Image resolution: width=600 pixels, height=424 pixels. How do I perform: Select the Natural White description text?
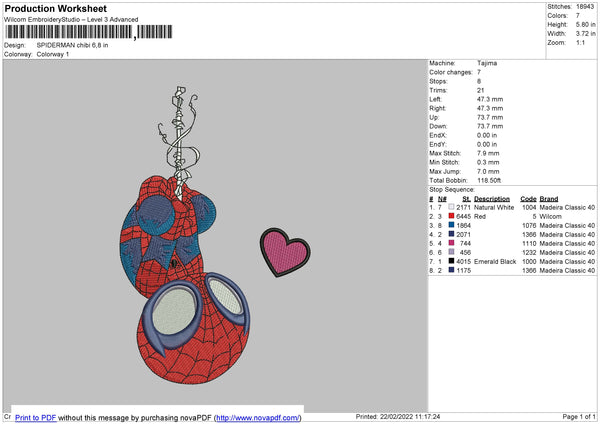click(x=494, y=207)
